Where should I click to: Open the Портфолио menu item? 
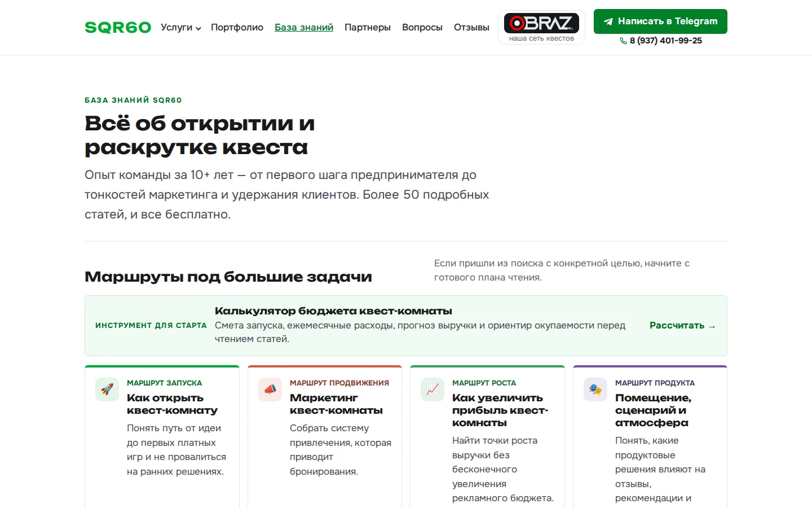[x=237, y=27]
